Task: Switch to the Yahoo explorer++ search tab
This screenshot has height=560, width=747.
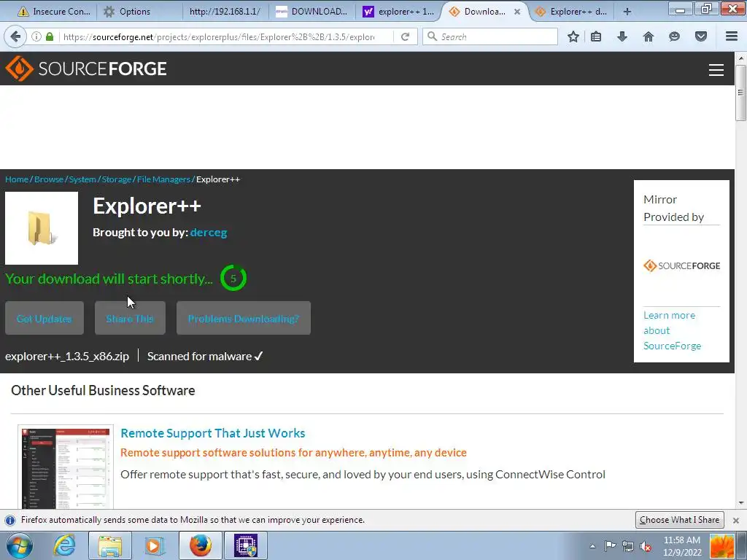Action: pos(399,12)
